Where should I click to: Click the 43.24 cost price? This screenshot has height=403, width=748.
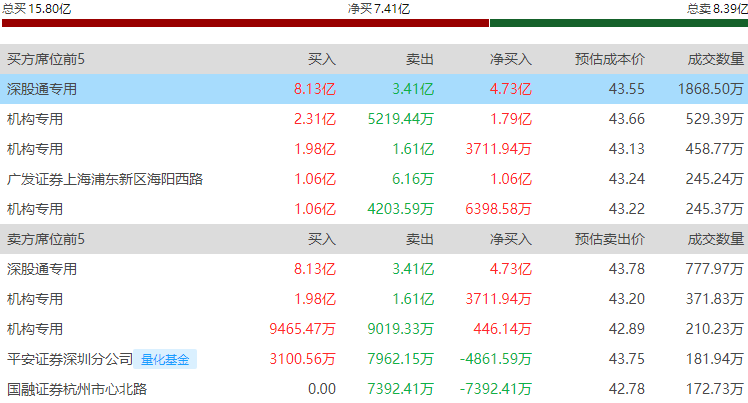(626, 179)
